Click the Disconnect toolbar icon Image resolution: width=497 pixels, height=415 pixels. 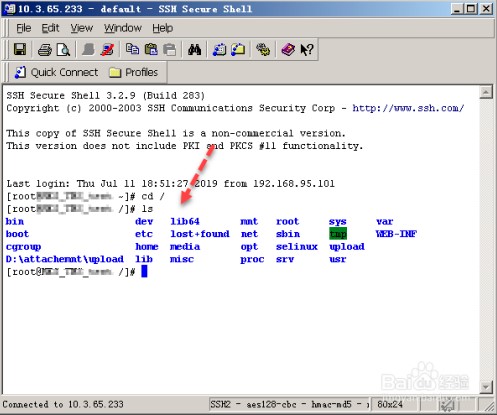point(107,50)
